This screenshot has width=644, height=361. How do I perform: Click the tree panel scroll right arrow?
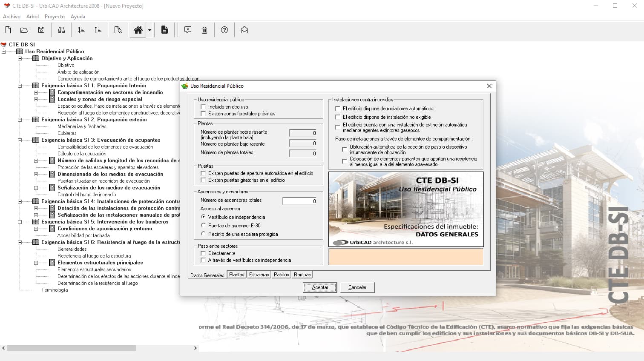tap(195, 348)
